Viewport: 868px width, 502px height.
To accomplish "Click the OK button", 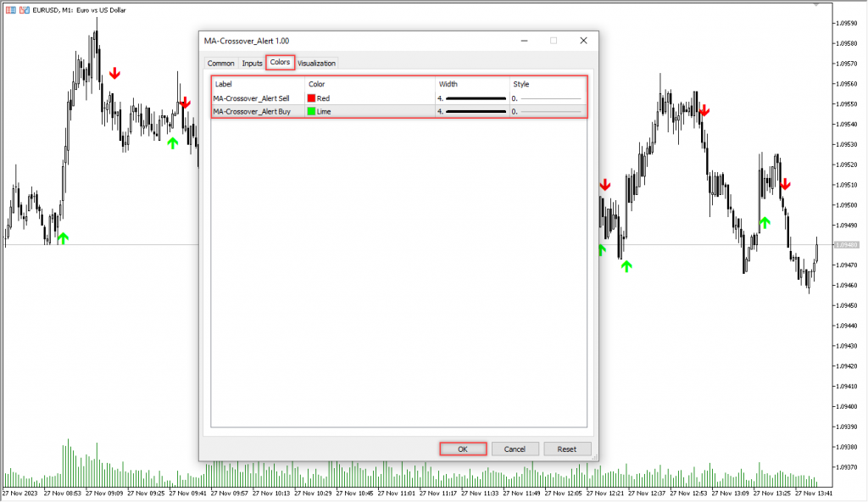I will coord(463,449).
